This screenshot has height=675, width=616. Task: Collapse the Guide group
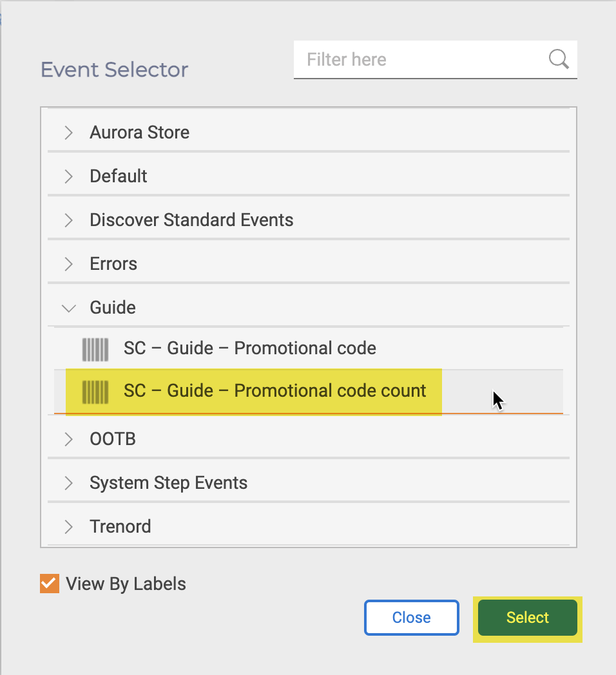(x=69, y=308)
